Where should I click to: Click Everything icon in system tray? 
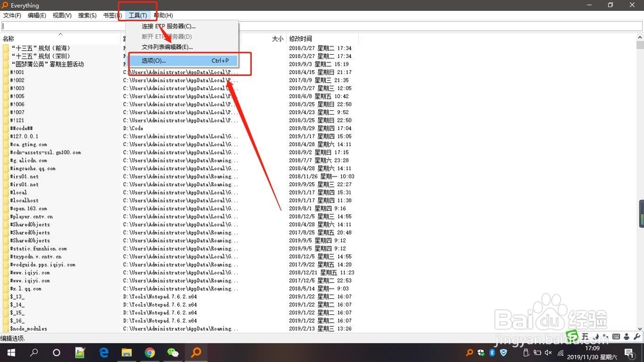coord(469,352)
